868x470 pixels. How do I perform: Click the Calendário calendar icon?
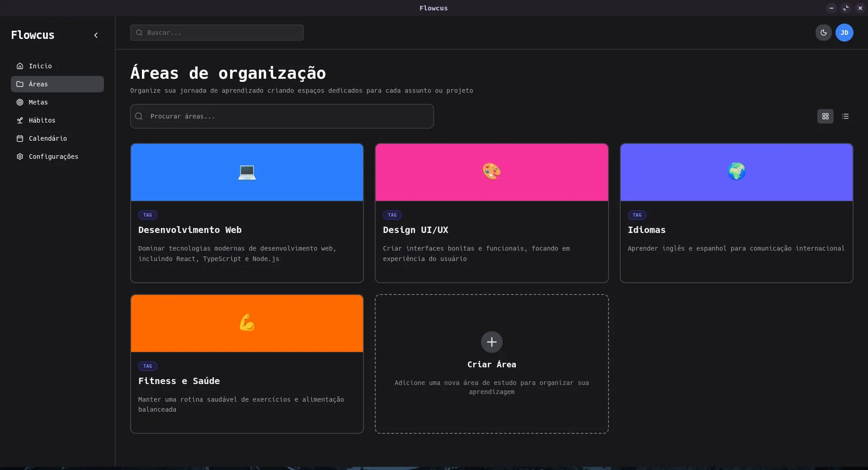tap(20, 138)
